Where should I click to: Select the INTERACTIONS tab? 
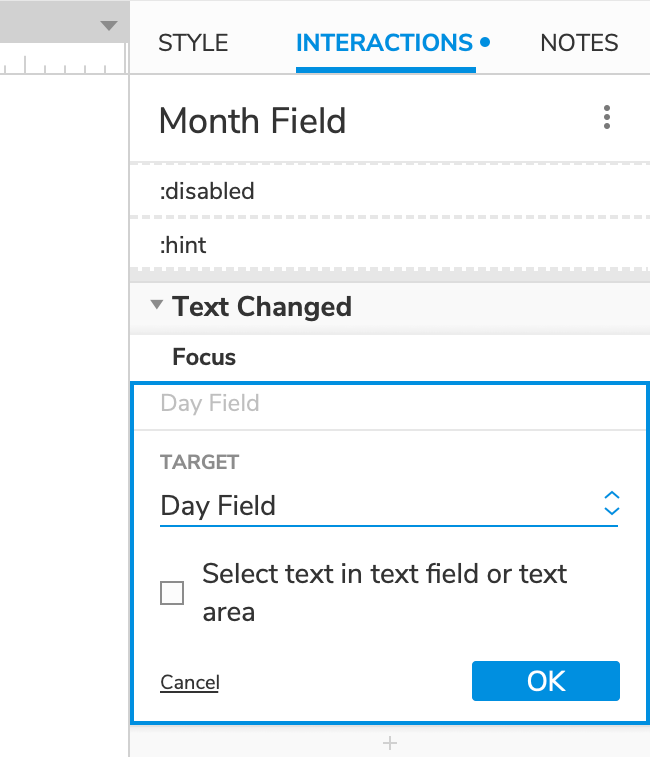point(385,43)
